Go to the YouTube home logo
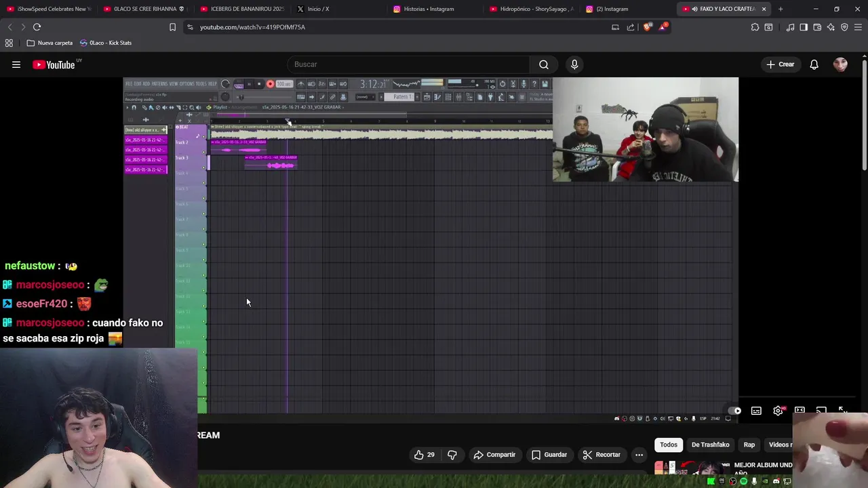The image size is (868, 488). pos(54,64)
